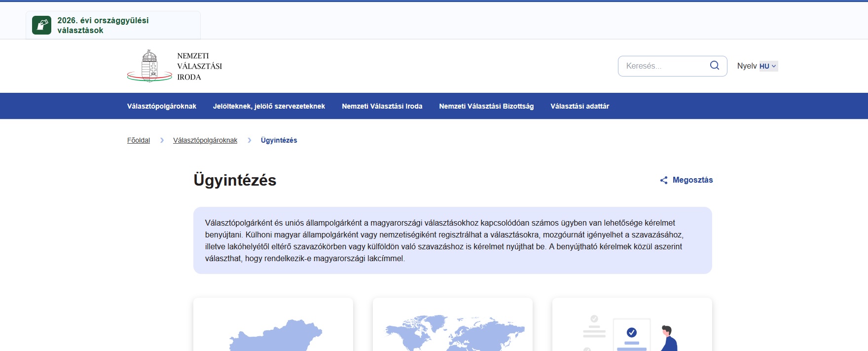Click the Ügyintézés current breadcrumb item
The image size is (868, 351).
point(279,140)
